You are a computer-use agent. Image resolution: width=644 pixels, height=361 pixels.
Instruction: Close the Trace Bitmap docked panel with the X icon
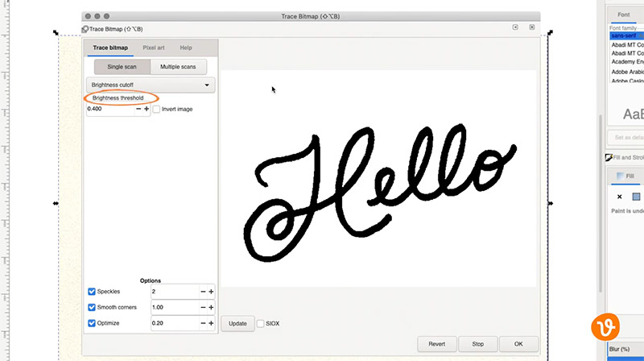[532, 27]
